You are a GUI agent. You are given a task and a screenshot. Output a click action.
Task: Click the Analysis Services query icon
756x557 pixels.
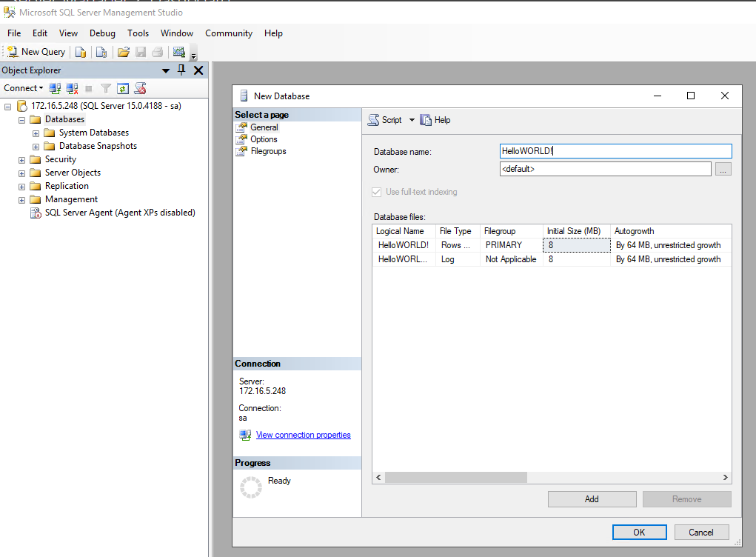tap(101, 52)
